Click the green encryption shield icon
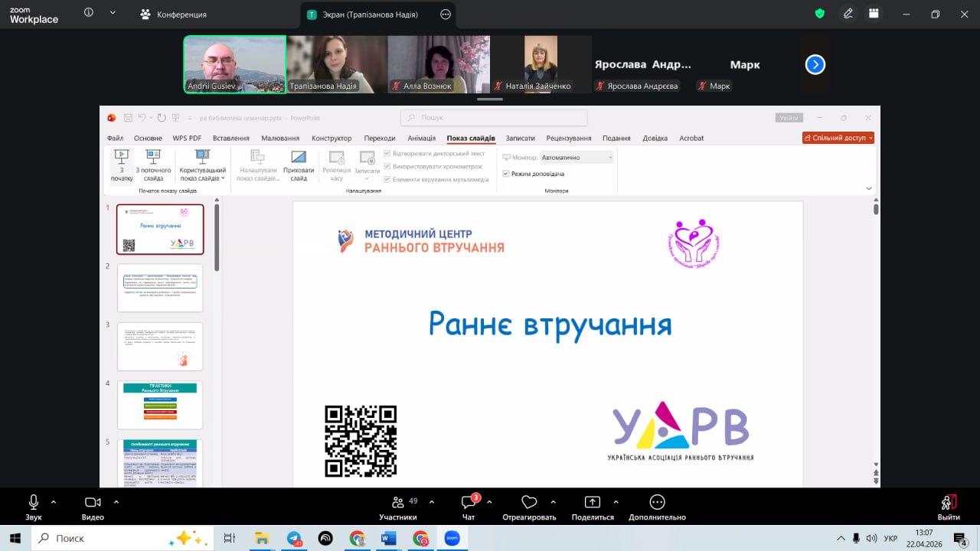980x551 pixels. click(x=820, y=14)
